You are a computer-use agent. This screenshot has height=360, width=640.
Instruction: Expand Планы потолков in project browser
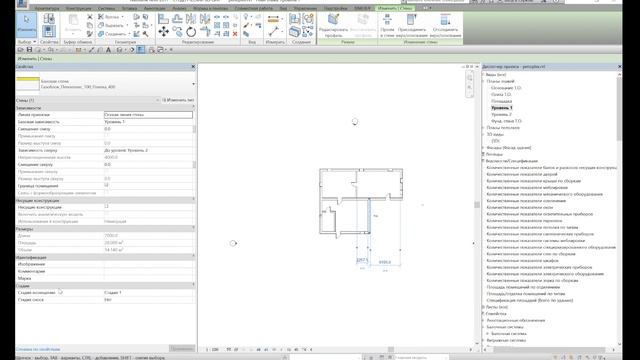484,128
